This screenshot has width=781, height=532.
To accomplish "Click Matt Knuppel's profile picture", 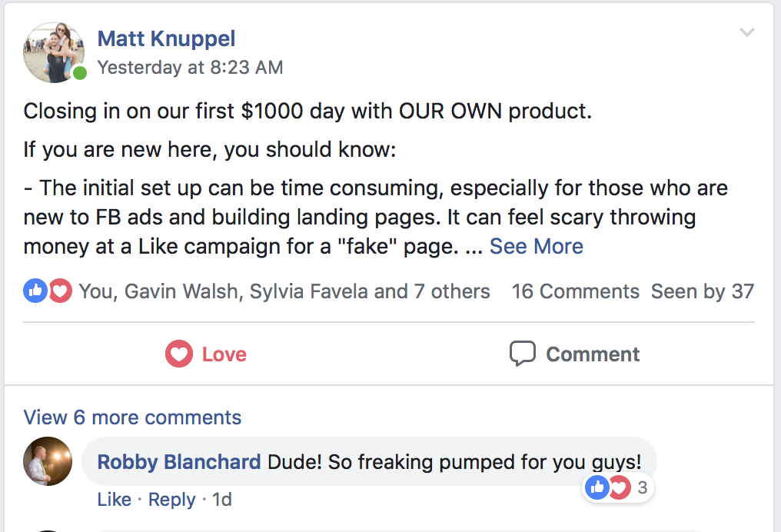I will pos(53,52).
